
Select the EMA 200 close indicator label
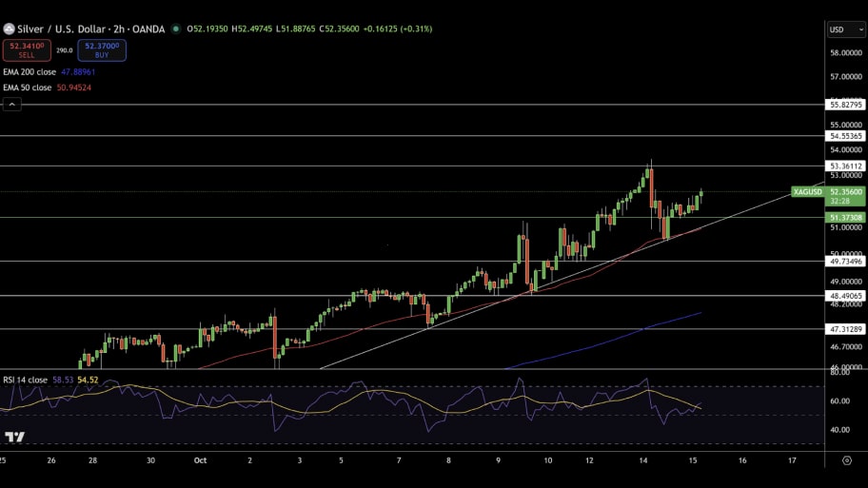click(30, 71)
